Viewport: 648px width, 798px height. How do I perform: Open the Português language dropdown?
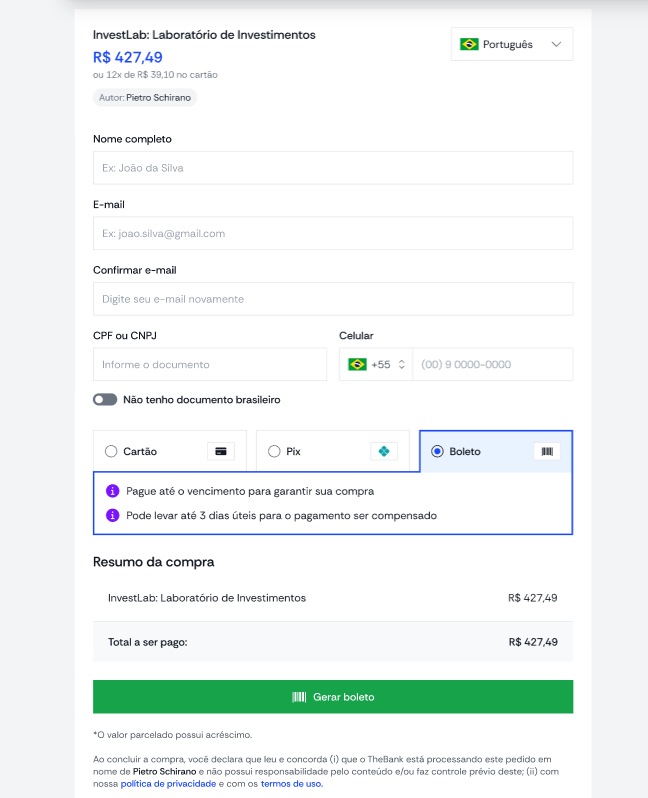point(512,44)
